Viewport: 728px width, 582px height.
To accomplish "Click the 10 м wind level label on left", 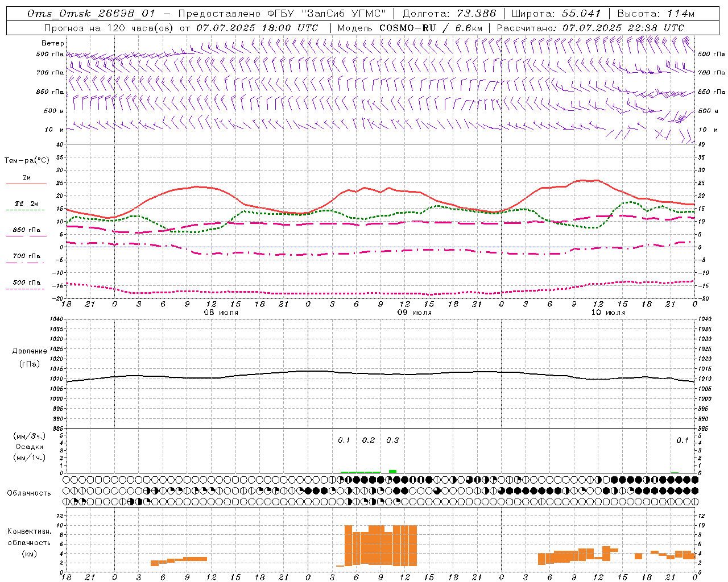I will (55, 130).
